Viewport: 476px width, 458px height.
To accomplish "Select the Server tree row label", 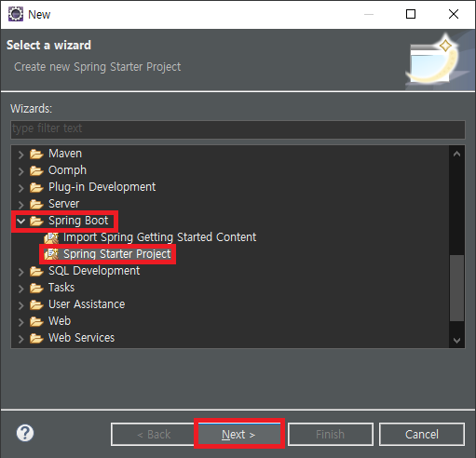I will [x=63, y=204].
